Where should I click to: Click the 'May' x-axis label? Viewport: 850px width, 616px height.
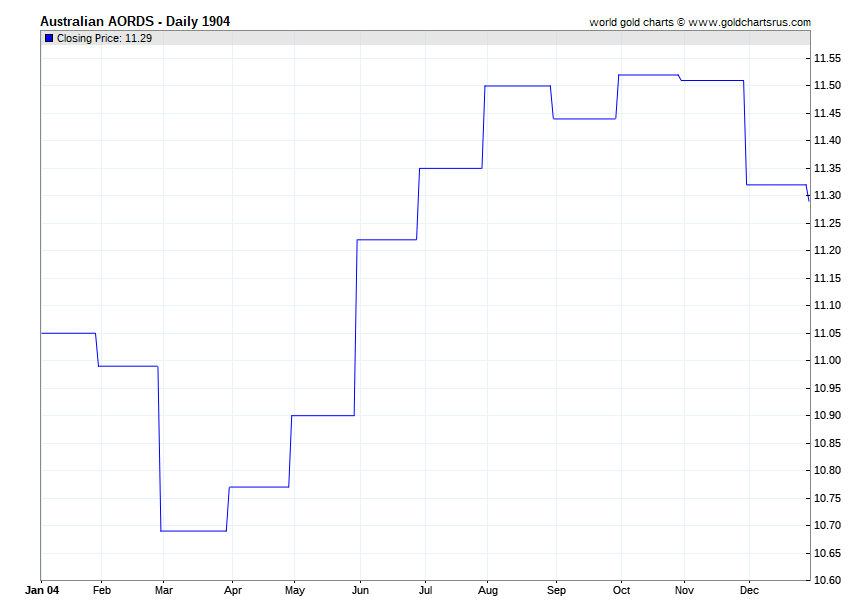(295, 591)
